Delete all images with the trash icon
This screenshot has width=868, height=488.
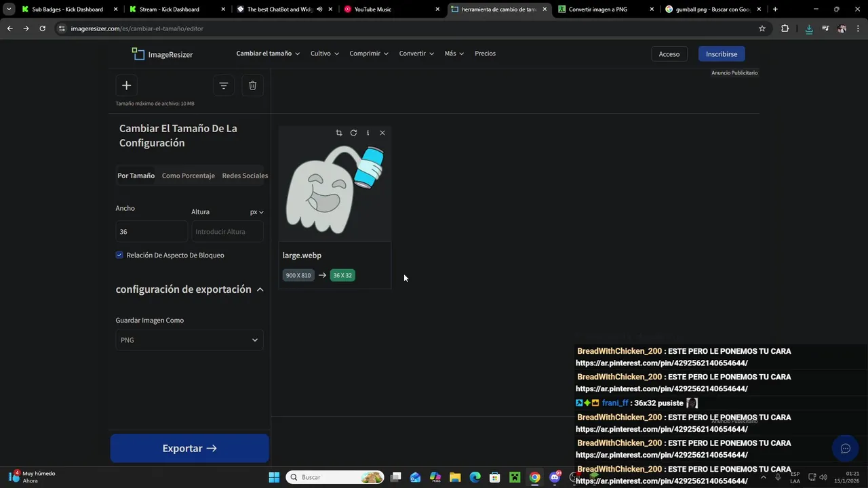click(252, 85)
